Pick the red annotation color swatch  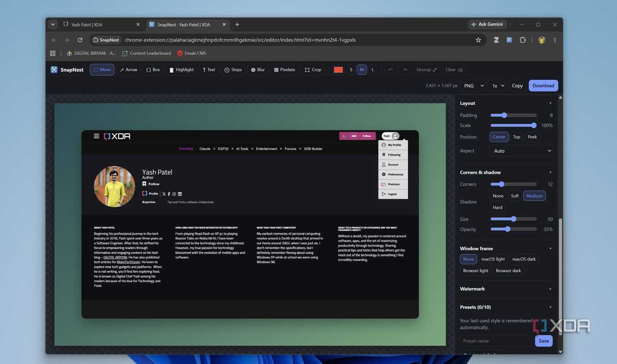(x=338, y=69)
